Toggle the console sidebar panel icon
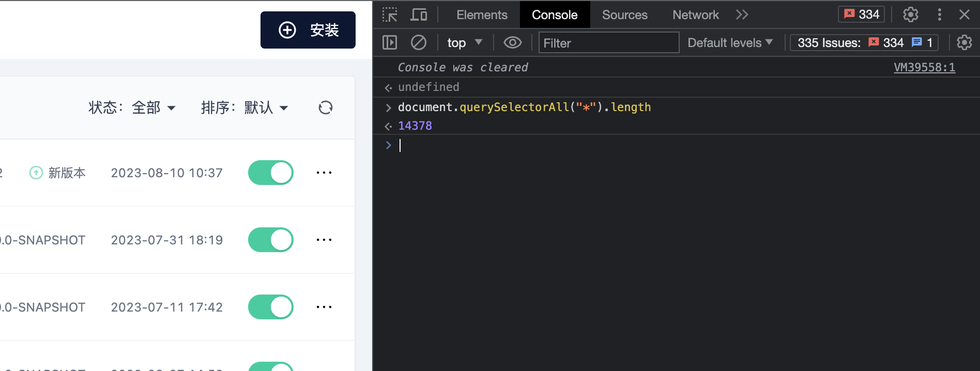Viewport: 980px width, 371px height. pyautogui.click(x=390, y=42)
